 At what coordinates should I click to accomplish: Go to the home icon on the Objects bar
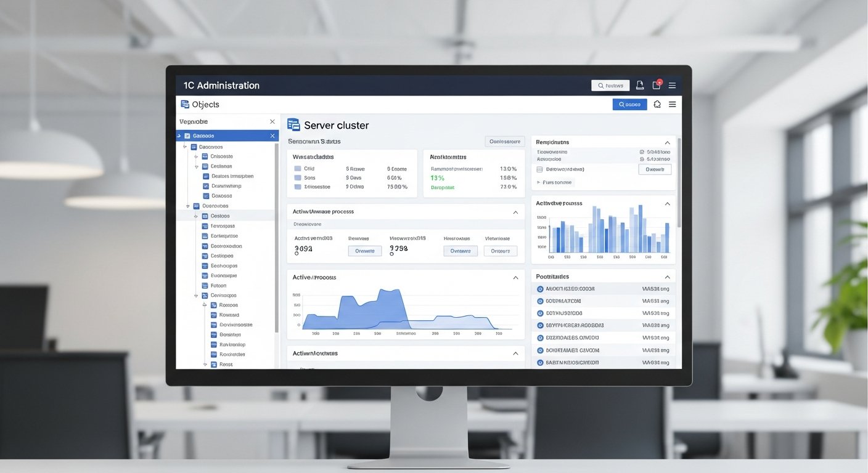point(657,105)
